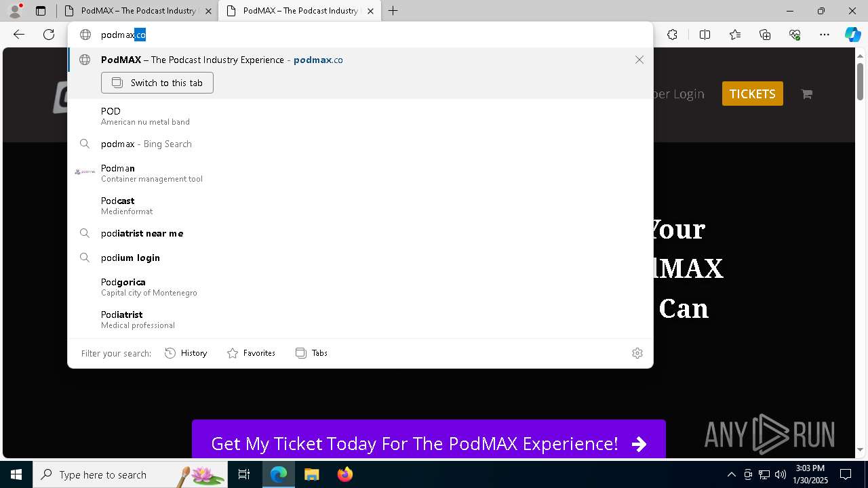The height and width of the screenshot is (488, 868).
Task: Open Copilot sidebar icon
Action: pyautogui.click(x=852, y=35)
